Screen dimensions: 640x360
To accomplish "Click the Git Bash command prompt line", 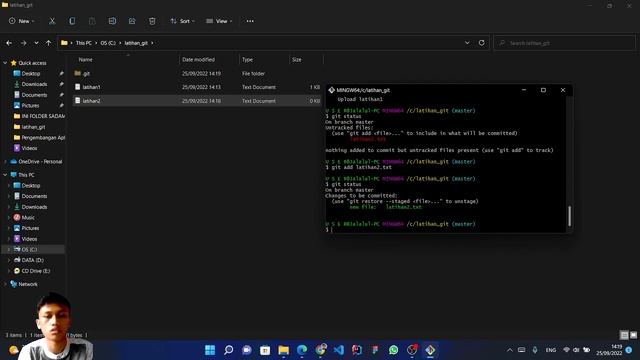I will pyautogui.click(x=445, y=229).
